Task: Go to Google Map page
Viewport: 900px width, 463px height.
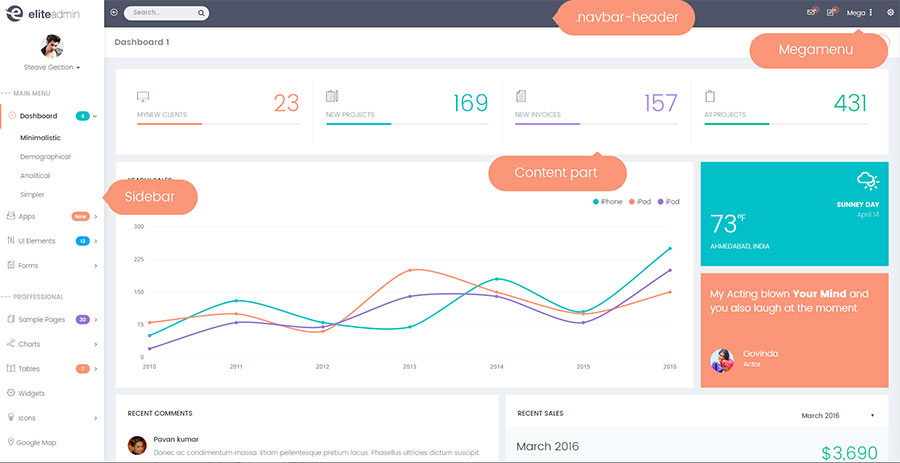Action: click(x=35, y=442)
